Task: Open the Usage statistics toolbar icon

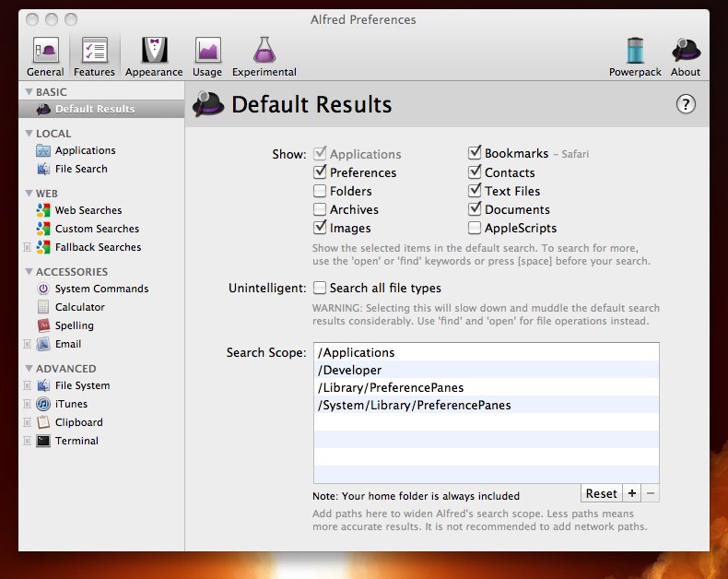Action: click(x=207, y=56)
